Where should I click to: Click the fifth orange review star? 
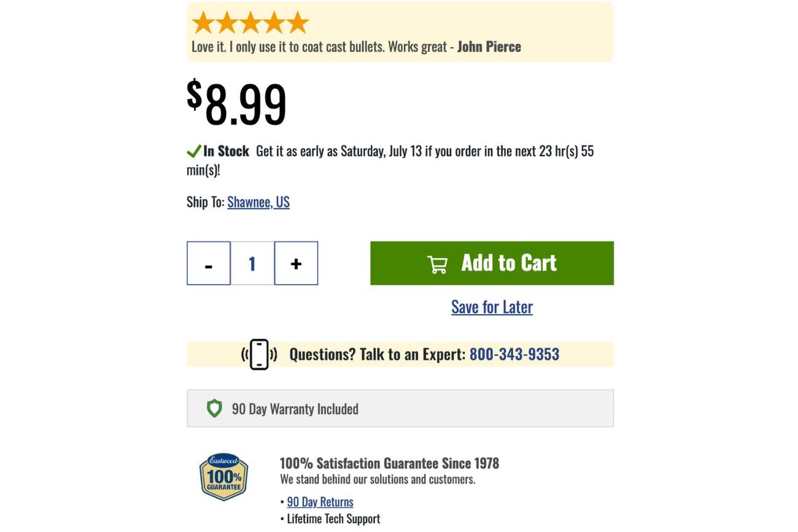pos(298,23)
